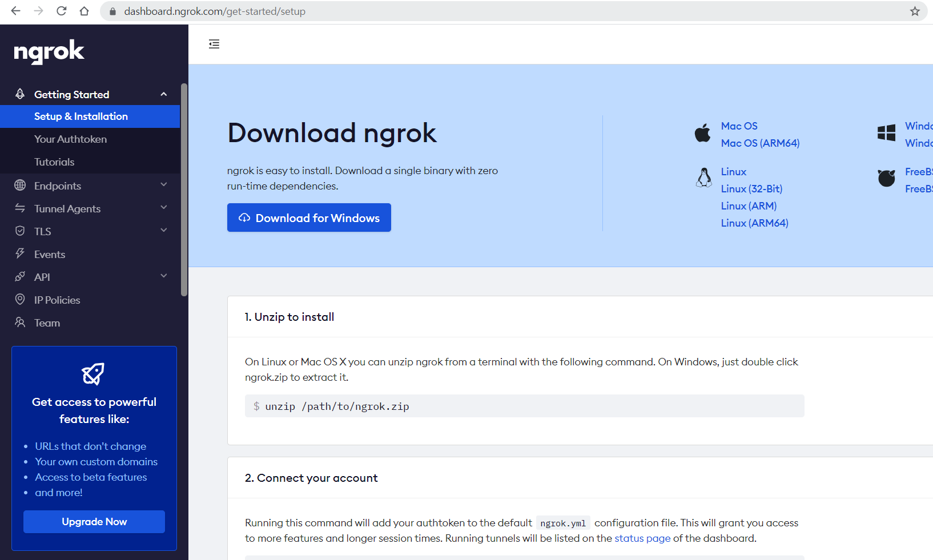
Task: Open Your Authtoken page
Action: [x=90, y=139]
